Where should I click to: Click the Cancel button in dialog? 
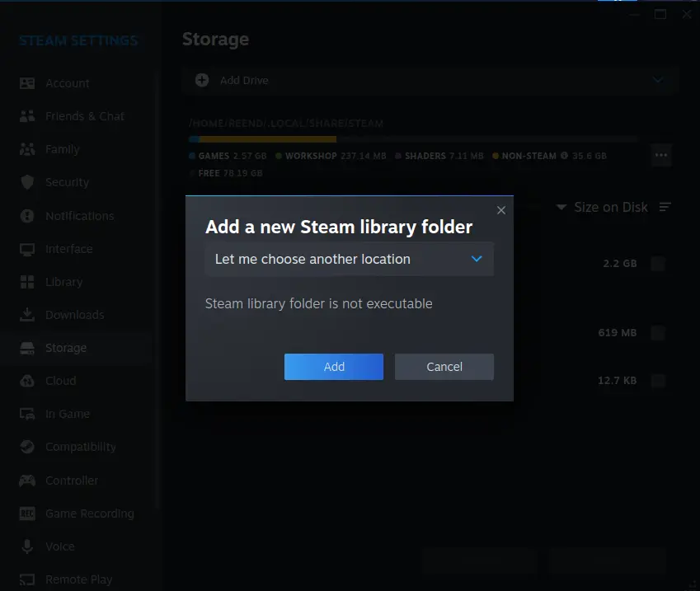pos(444,367)
